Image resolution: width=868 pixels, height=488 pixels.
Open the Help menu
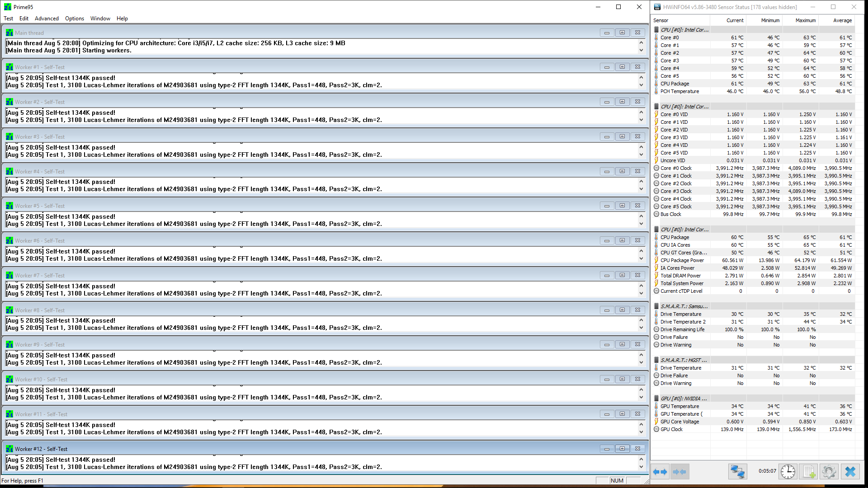pyautogui.click(x=122, y=19)
